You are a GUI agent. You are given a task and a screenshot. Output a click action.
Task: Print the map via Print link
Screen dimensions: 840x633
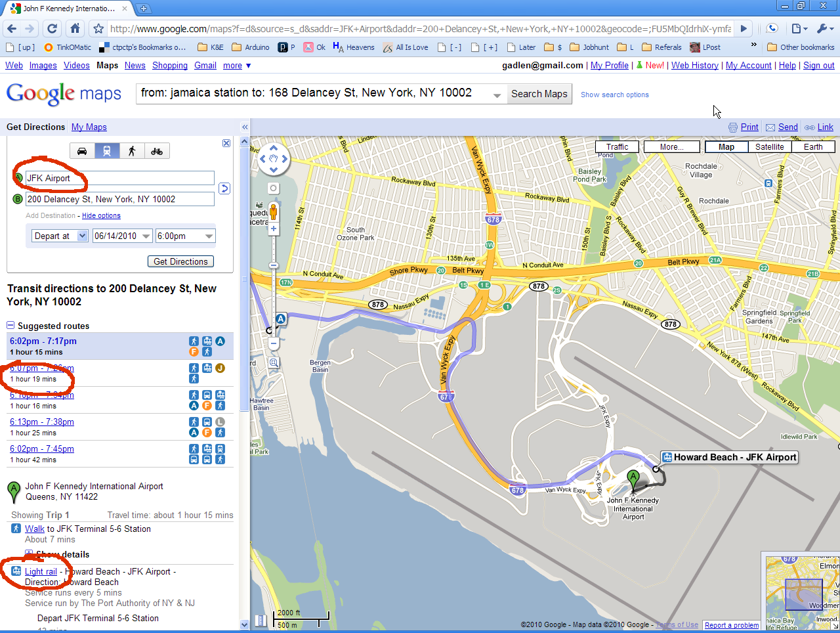(749, 127)
